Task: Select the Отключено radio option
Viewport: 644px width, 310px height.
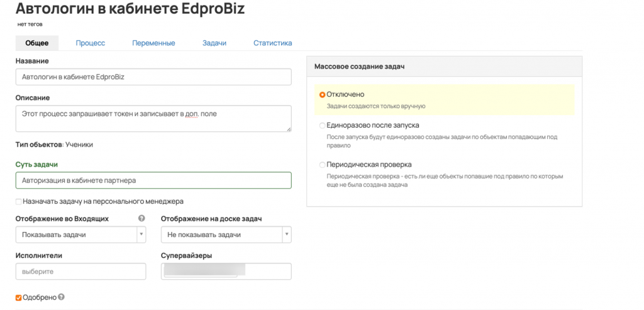Action: [323, 95]
